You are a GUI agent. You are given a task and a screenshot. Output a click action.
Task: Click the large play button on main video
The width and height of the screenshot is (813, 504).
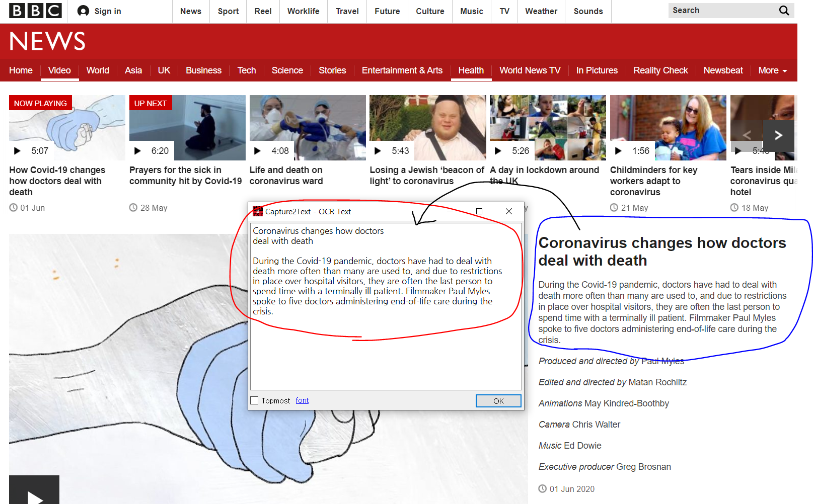(34, 490)
